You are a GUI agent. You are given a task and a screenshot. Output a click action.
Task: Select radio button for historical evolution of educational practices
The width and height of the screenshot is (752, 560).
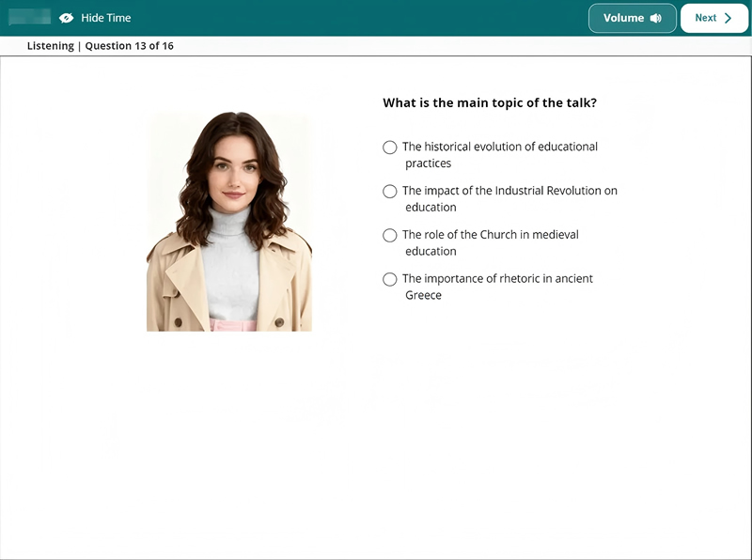click(x=390, y=148)
